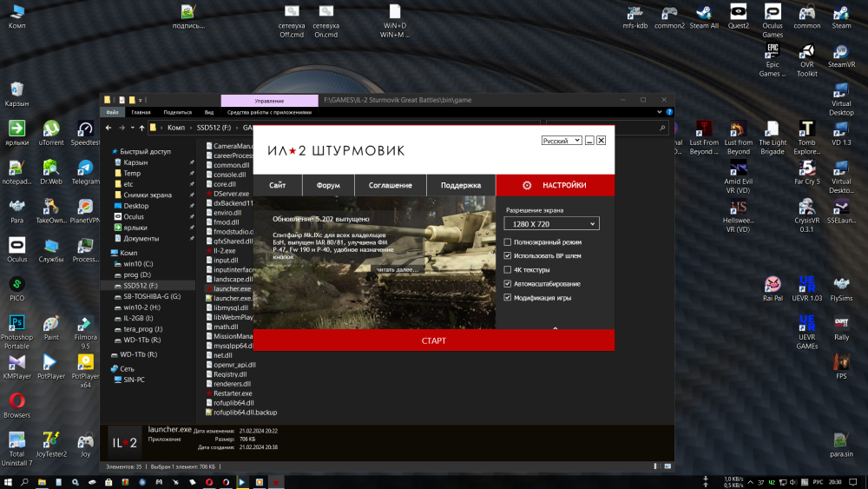The width and height of the screenshot is (868, 489).
Task: Click the Windows Start button
Action: [x=8, y=482]
